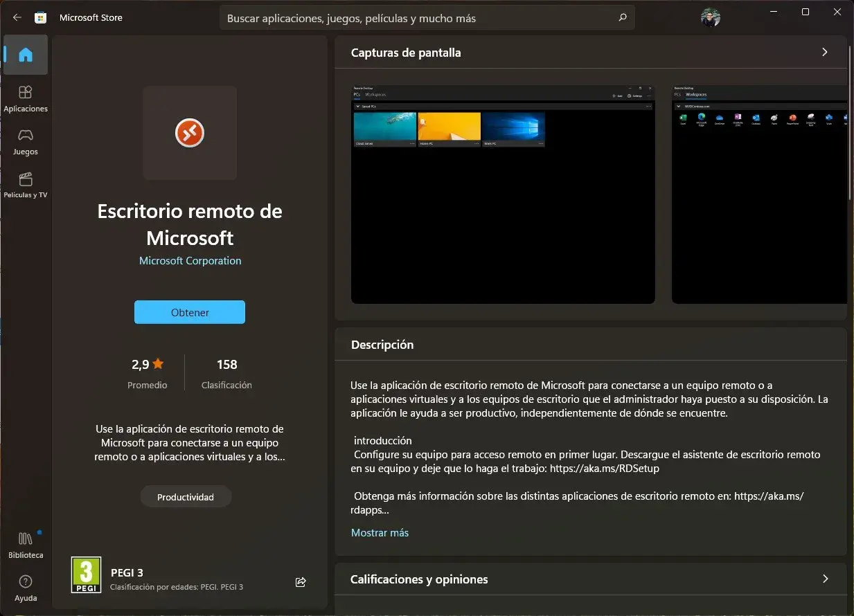Screen dimensions: 854x616
Task: Minimize the Microsoft Store window
Action: tap(774, 12)
